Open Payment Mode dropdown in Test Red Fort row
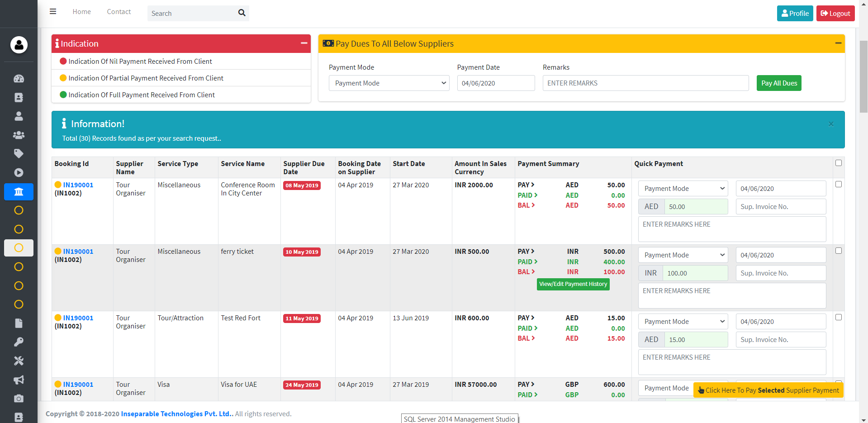Image resolution: width=868 pixels, height=423 pixels. (683, 322)
